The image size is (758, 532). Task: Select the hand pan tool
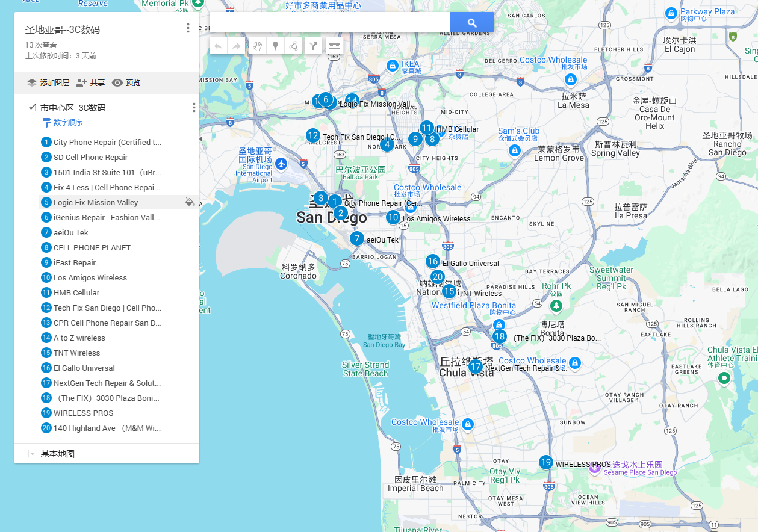[x=257, y=46]
